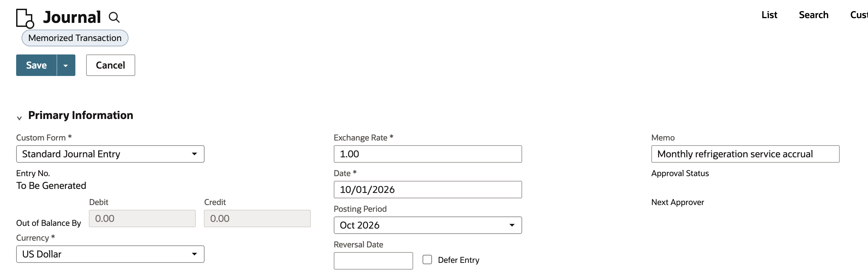Tick the Defer Entry checkbox

427,260
